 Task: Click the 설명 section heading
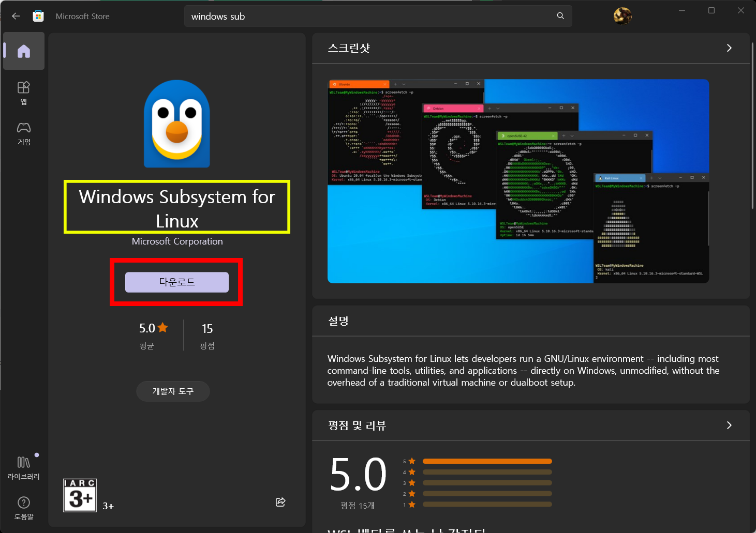click(338, 321)
